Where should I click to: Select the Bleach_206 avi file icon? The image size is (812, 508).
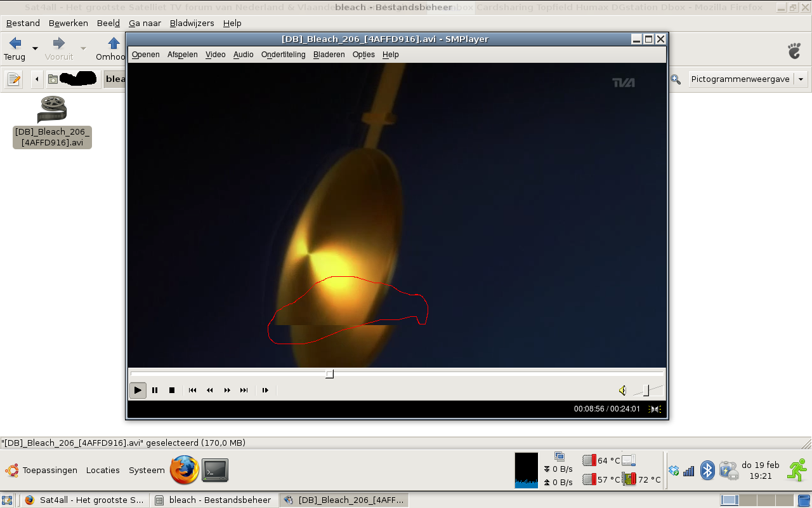(x=52, y=109)
